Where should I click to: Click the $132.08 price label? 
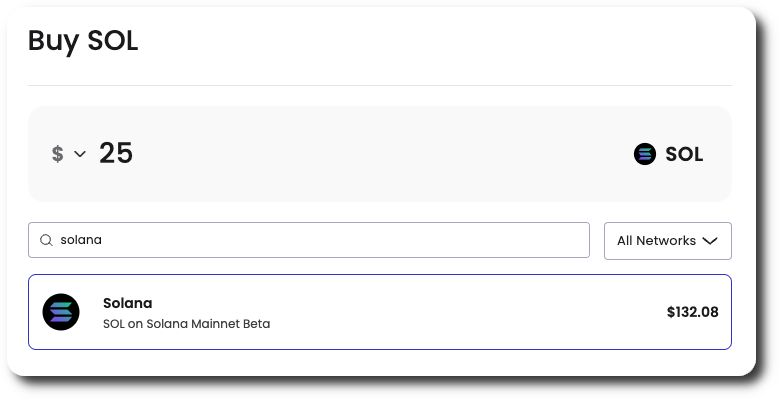point(693,312)
